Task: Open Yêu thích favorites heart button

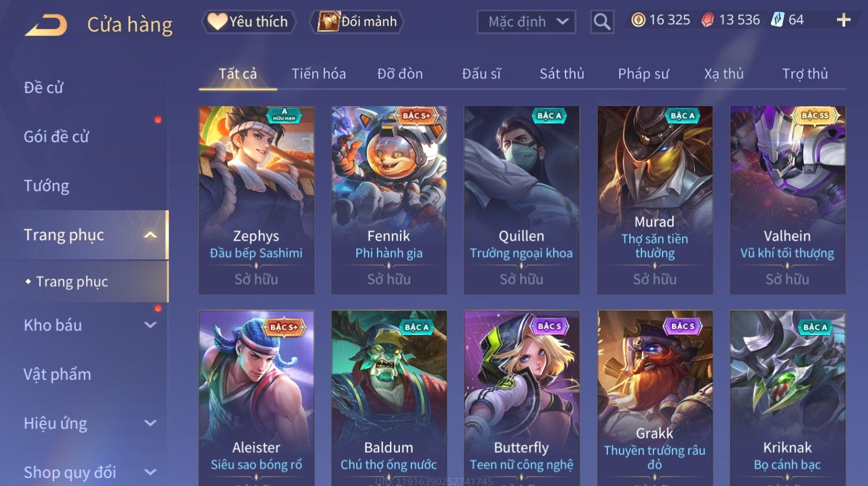Action: [x=248, y=22]
